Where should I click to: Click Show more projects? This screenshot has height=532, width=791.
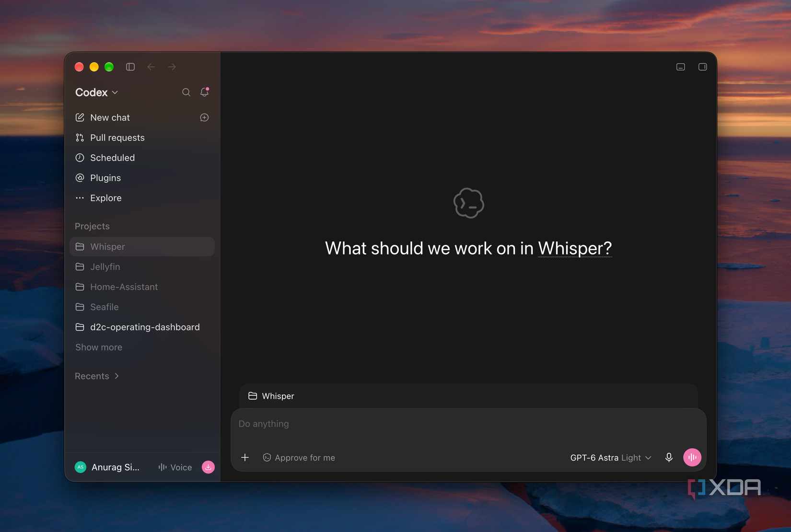(99, 347)
